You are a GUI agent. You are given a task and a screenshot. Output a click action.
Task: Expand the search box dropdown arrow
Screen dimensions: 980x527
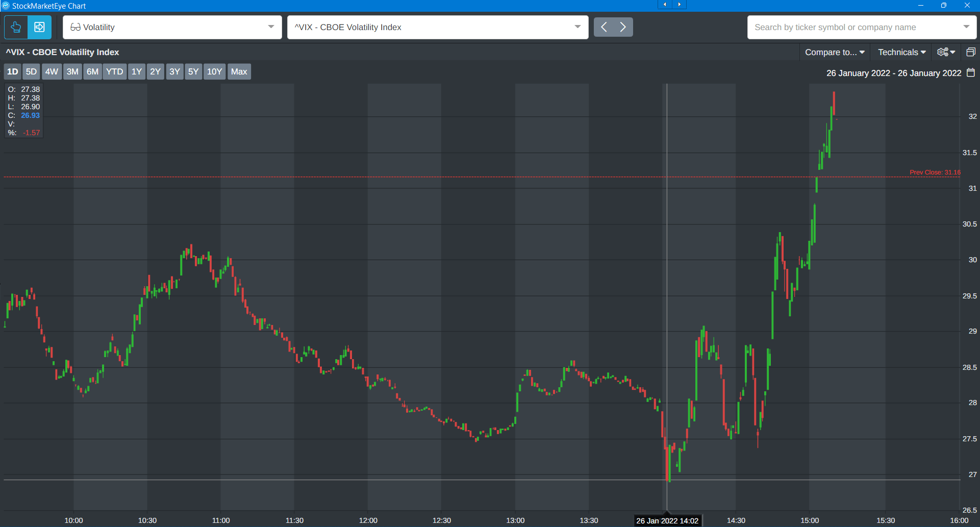[966, 27]
